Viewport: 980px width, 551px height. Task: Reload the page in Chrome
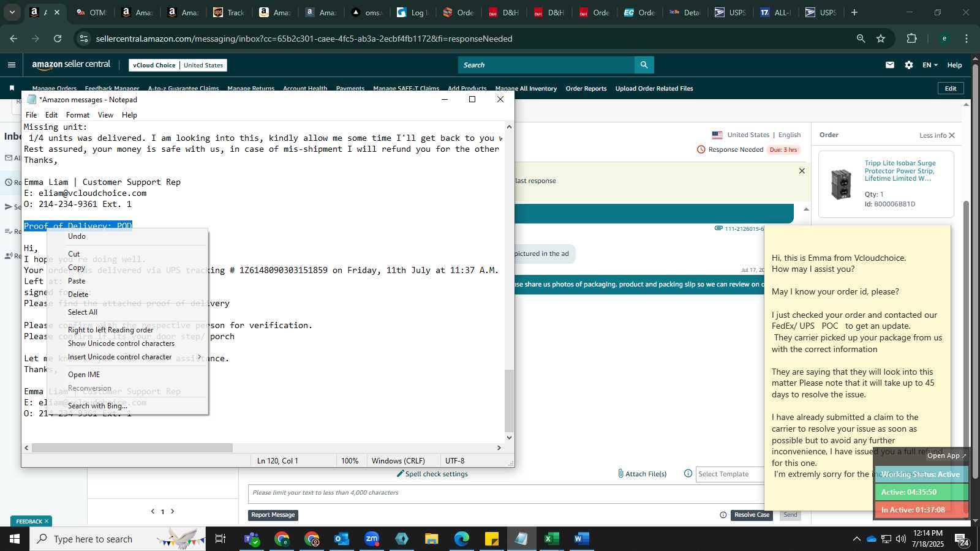(x=58, y=39)
